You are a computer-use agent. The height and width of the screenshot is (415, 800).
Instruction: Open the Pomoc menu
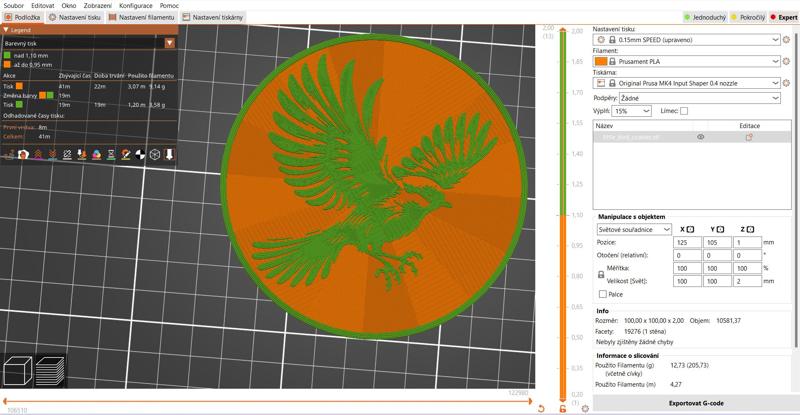pos(169,6)
